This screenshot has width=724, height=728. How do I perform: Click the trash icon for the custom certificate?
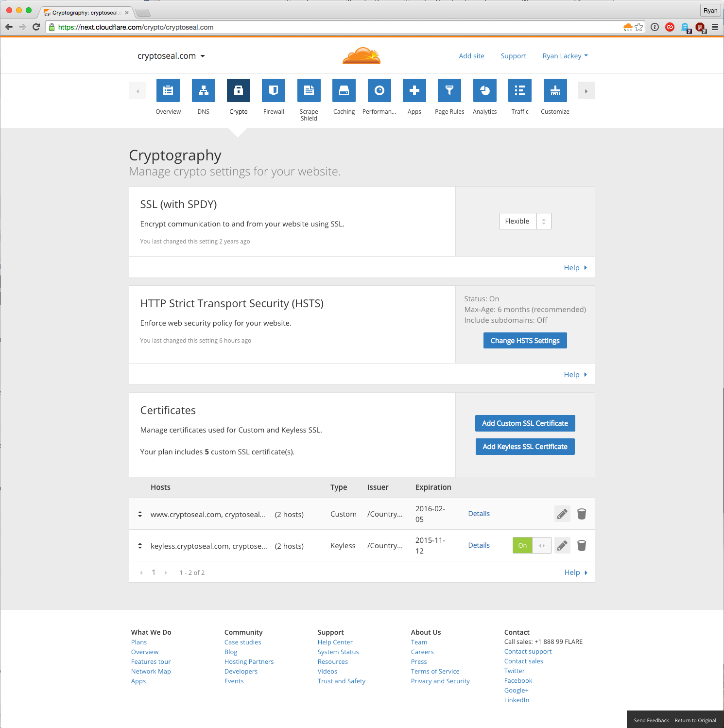tap(582, 514)
